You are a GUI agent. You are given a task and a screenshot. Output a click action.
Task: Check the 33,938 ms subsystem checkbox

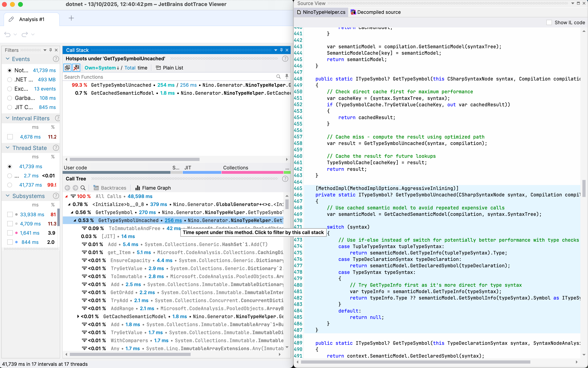point(10,214)
